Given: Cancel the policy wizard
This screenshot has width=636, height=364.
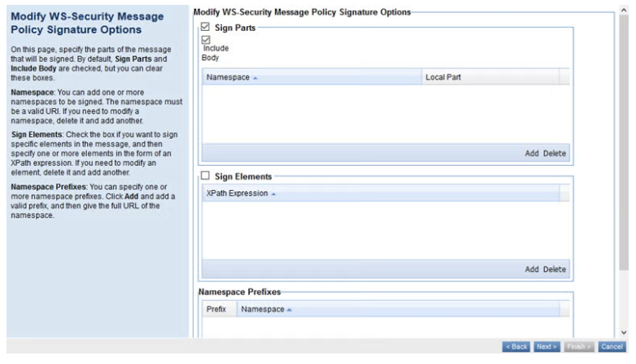Looking at the screenshot, I should click(x=612, y=347).
